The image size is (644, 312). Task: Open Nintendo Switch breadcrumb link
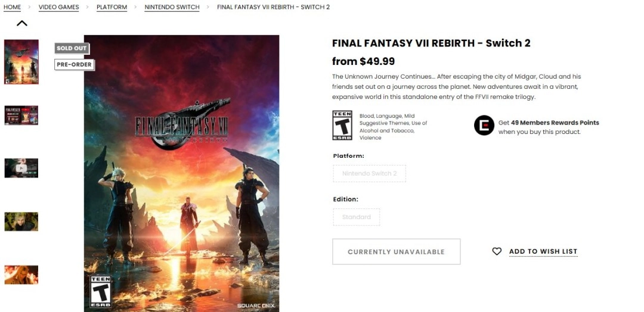pyautogui.click(x=172, y=7)
